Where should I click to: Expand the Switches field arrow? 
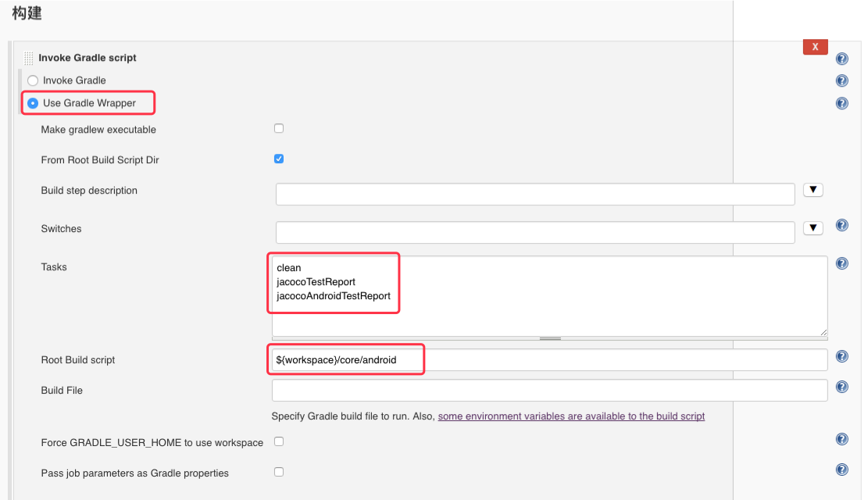click(x=813, y=228)
